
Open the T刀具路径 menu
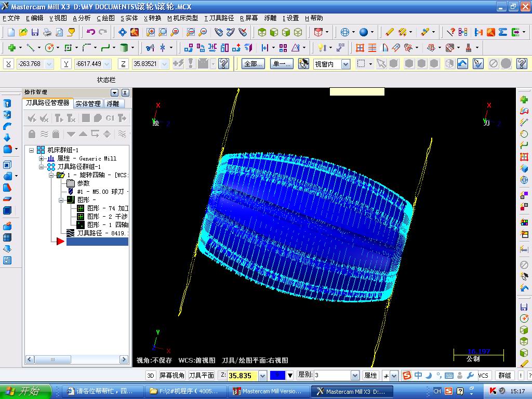point(219,18)
